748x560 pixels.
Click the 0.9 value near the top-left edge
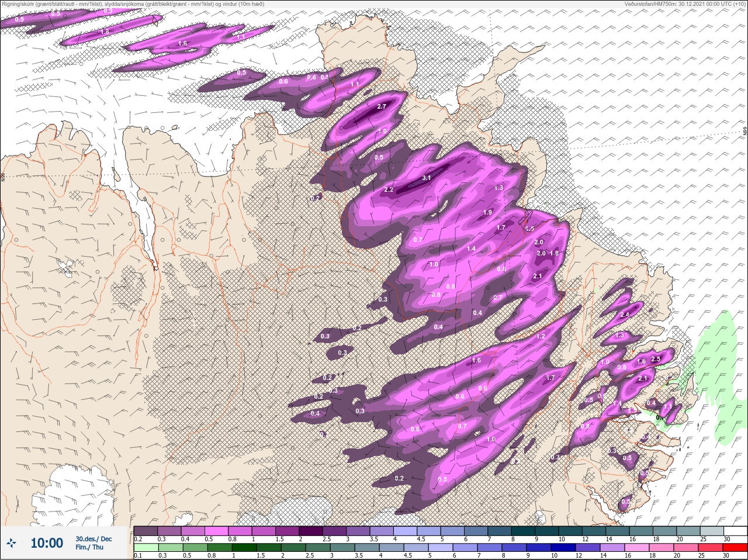pos(108,11)
